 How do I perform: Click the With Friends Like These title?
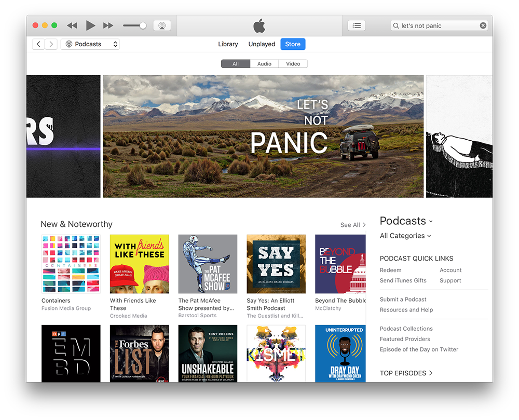coord(133,304)
